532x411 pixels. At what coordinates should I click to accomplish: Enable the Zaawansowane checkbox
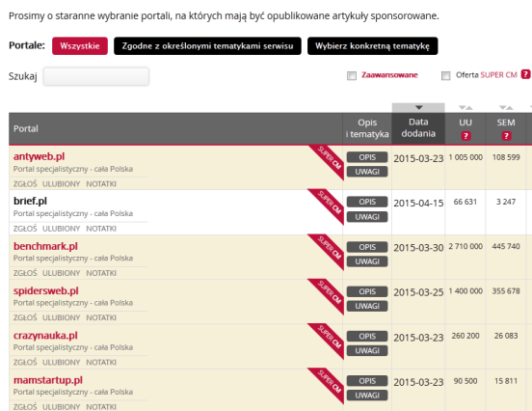(x=352, y=75)
